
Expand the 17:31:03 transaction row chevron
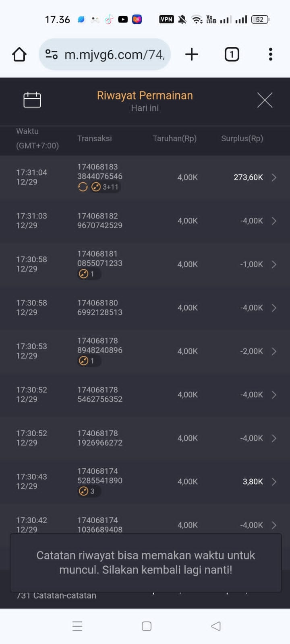point(274,221)
